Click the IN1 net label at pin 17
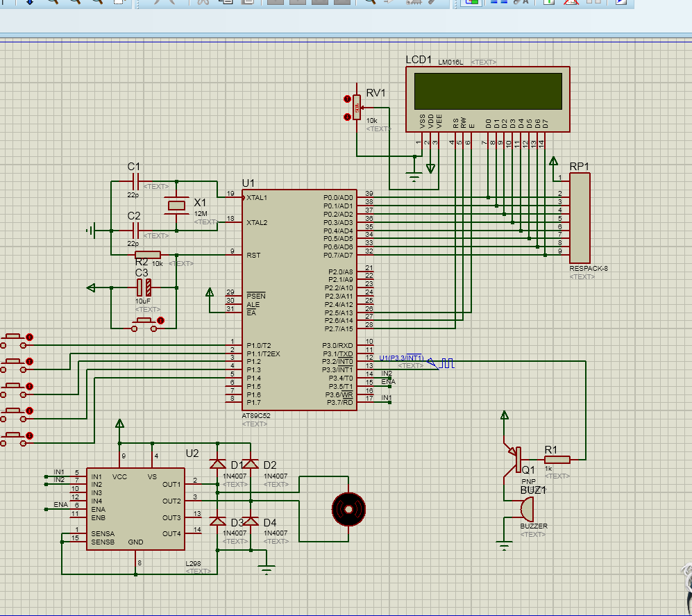The height and width of the screenshot is (616, 692). tap(387, 398)
